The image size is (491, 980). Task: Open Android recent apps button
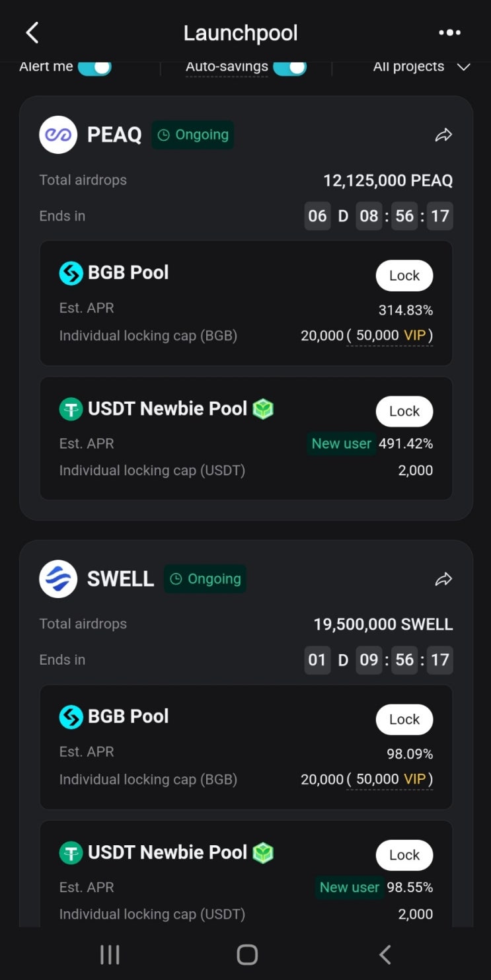[x=110, y=954]
